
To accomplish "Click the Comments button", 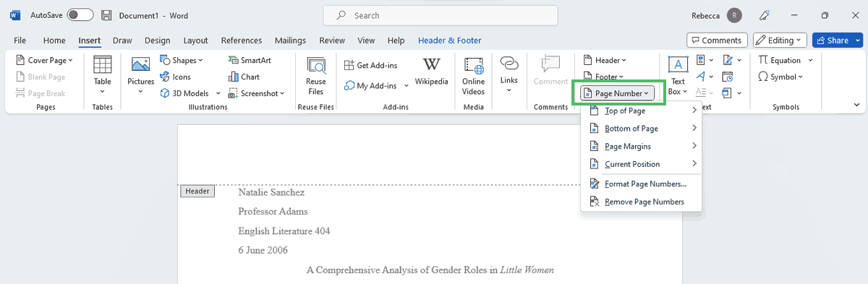I will [x=717, y=40].
